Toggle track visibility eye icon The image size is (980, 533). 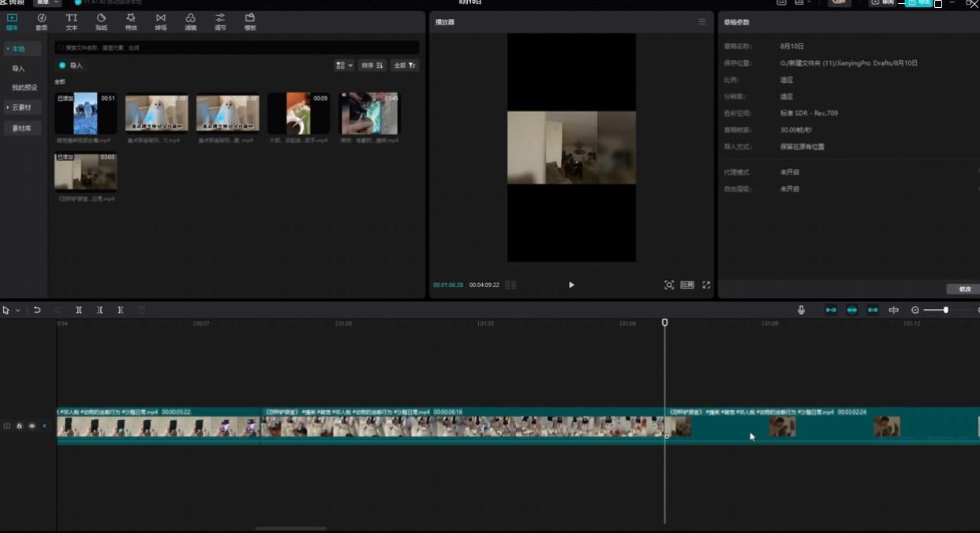click(x=32, y=426)
